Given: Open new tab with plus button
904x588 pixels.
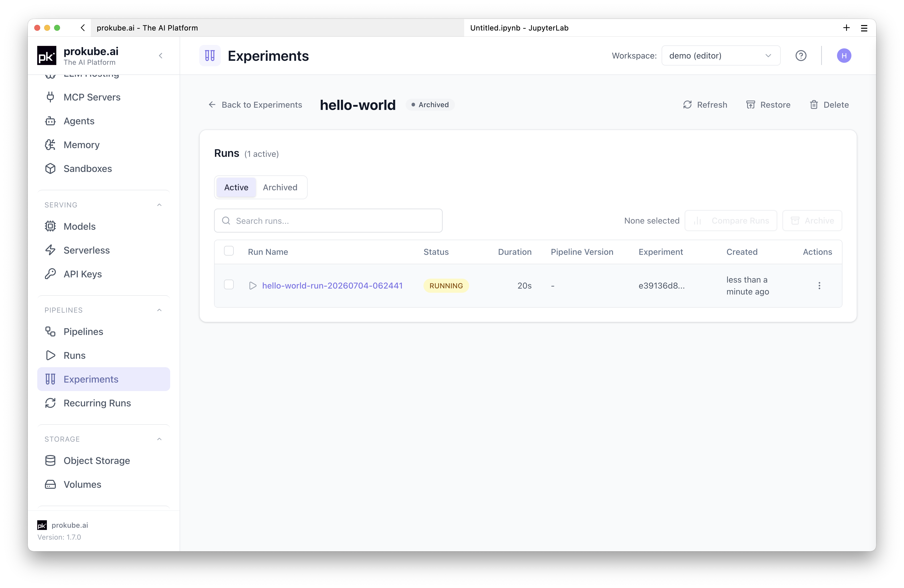Looking at the screenshot, I should tap(846, 28).
